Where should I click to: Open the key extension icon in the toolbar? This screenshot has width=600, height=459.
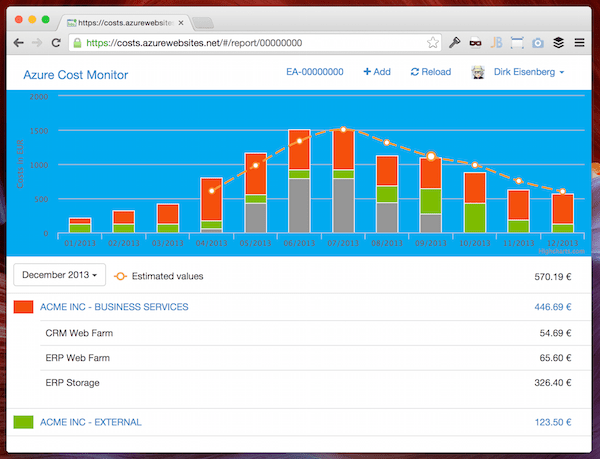coord(454,42)
